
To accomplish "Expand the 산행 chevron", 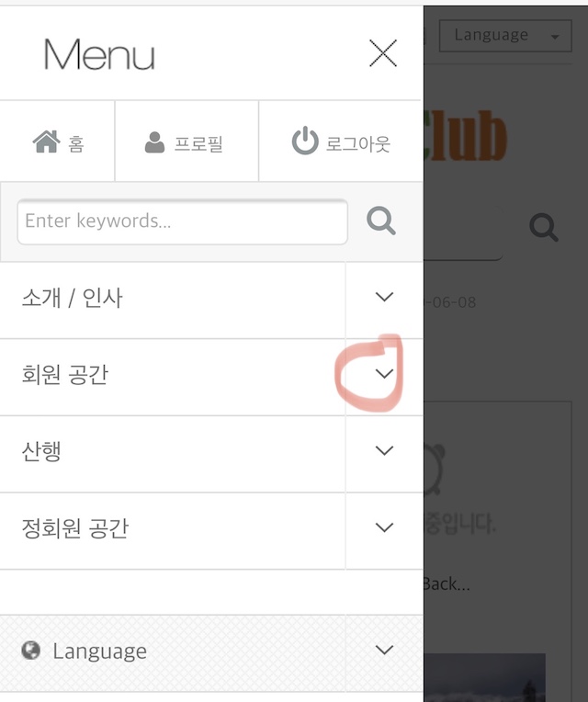I will (x=384, y=450).
